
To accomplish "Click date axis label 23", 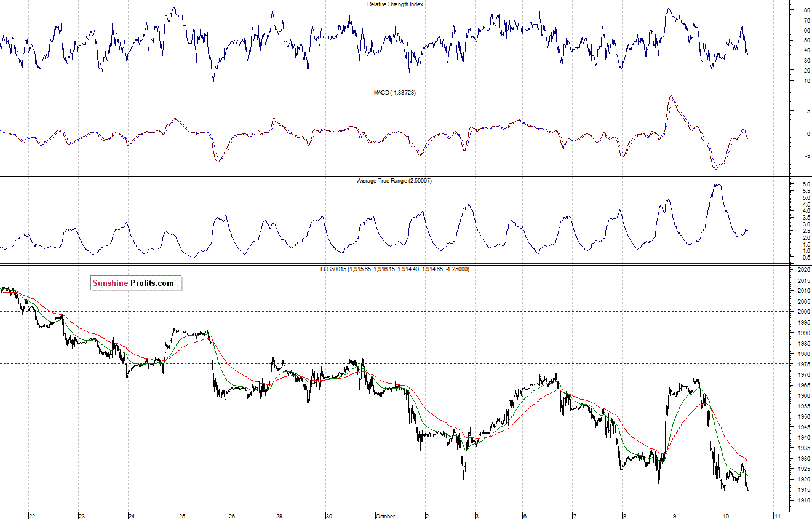I will 82,515.
